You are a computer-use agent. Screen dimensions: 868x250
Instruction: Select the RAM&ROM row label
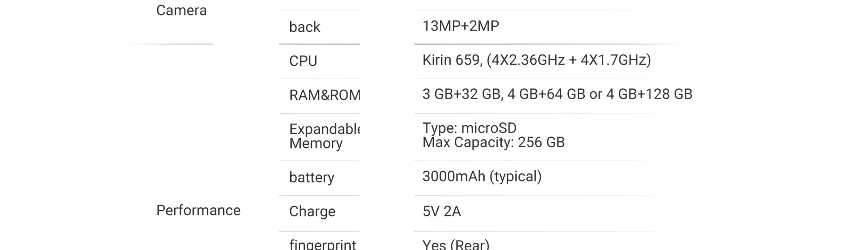tap(325, 95)
